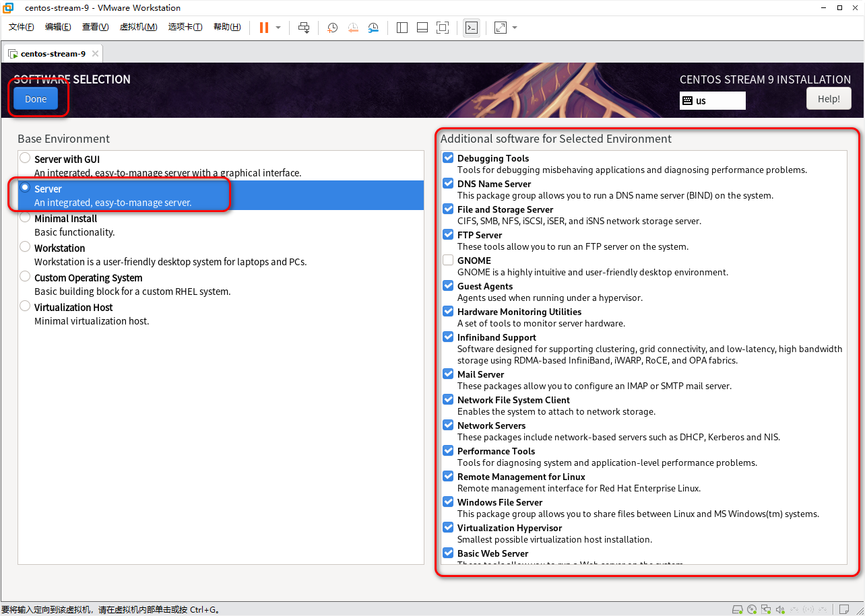
Task: Toggle the thumbnail bar icon
Action: click(422, 28)
